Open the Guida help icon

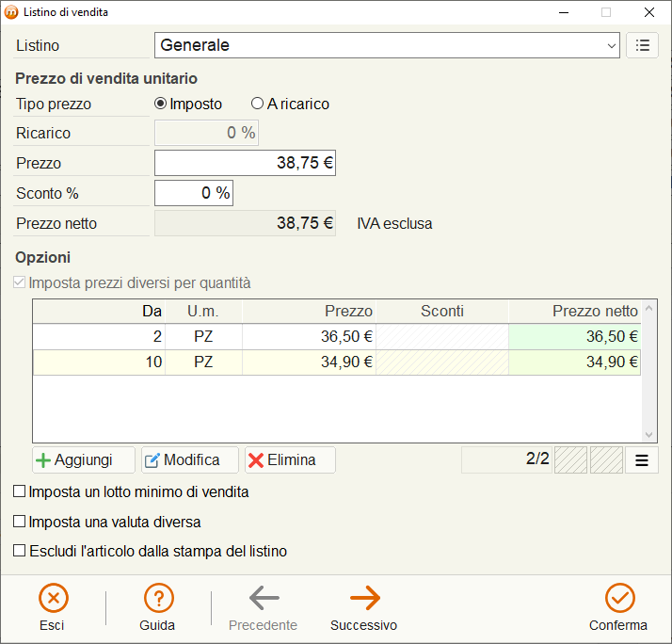coord(158,598)
